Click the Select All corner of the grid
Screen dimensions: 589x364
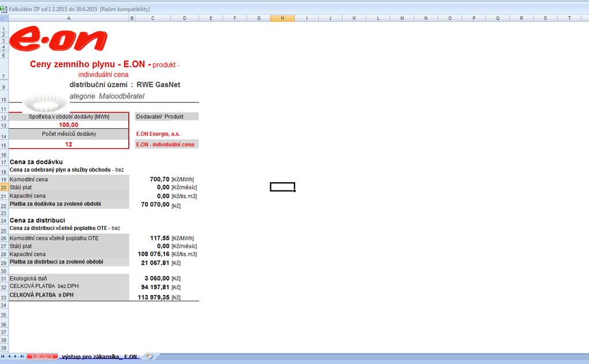(4, 18)
